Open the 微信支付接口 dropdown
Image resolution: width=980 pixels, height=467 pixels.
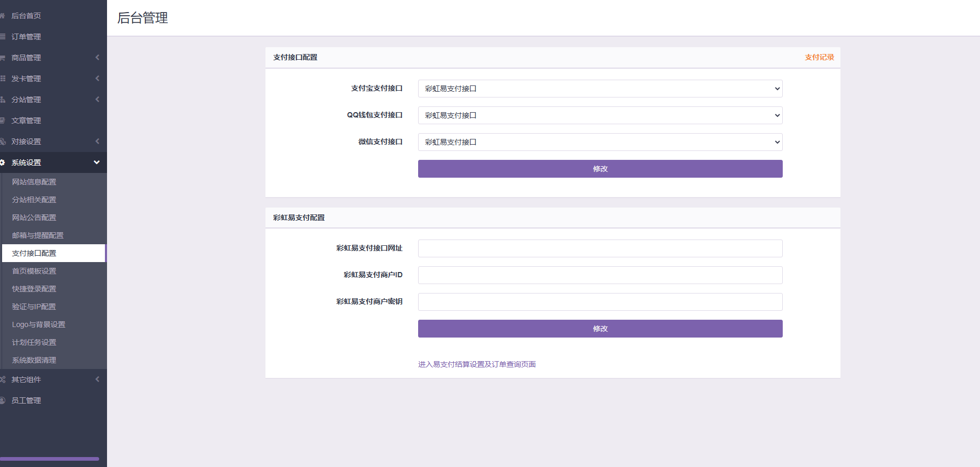pyautogui.click(x=600, y=142)
